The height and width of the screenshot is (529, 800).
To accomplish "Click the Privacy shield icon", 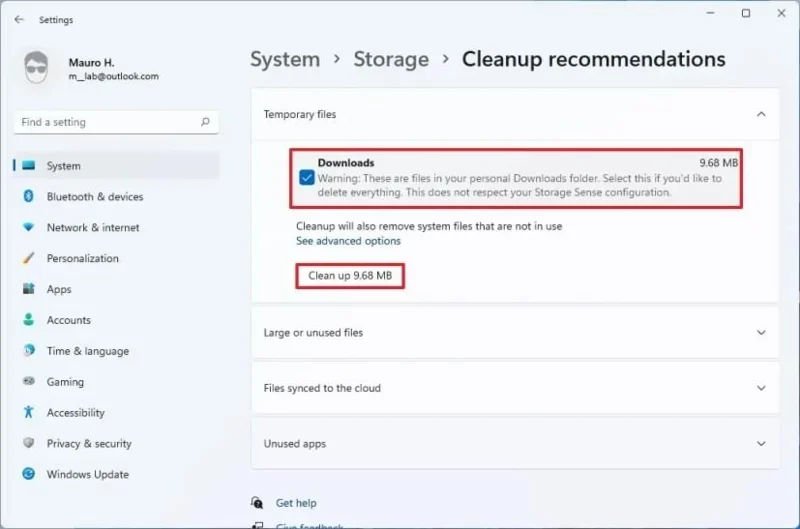I will [x=29, y=443].
